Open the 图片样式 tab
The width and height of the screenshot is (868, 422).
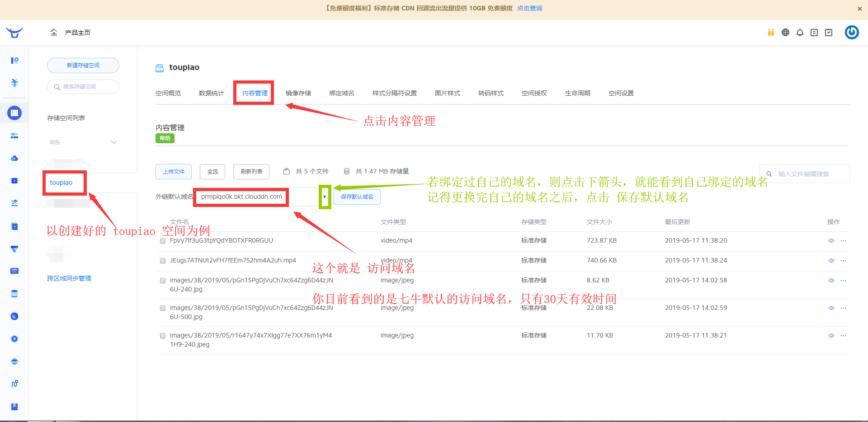pos(448,93)
